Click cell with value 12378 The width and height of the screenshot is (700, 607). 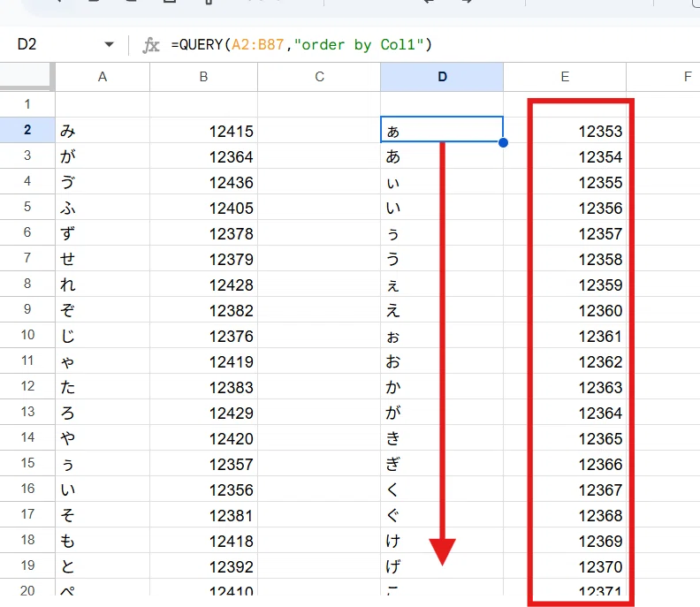[x=203, y=232]
